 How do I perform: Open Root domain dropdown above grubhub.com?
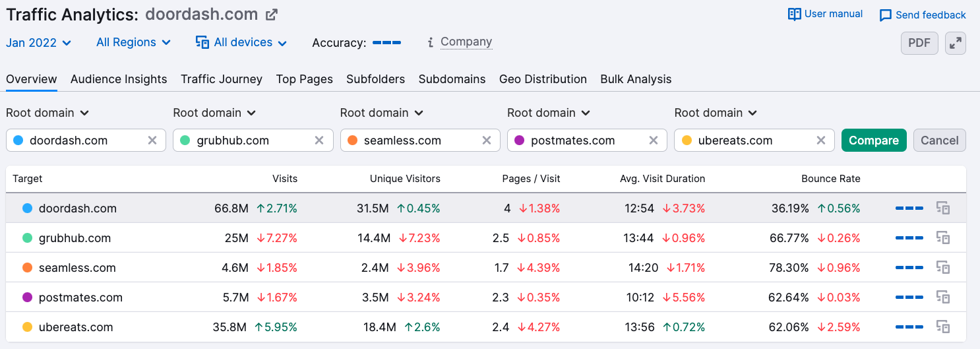coord(214,113)
